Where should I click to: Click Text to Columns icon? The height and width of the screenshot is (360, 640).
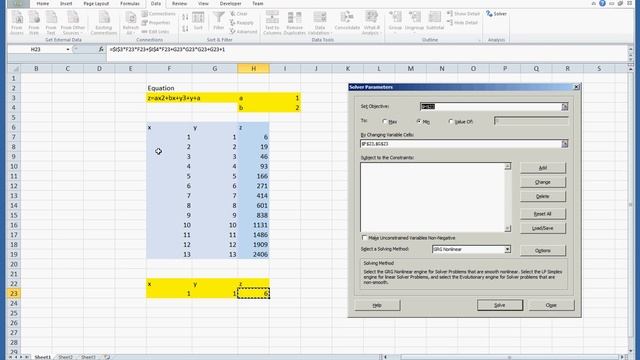click(x=272, y=23)
